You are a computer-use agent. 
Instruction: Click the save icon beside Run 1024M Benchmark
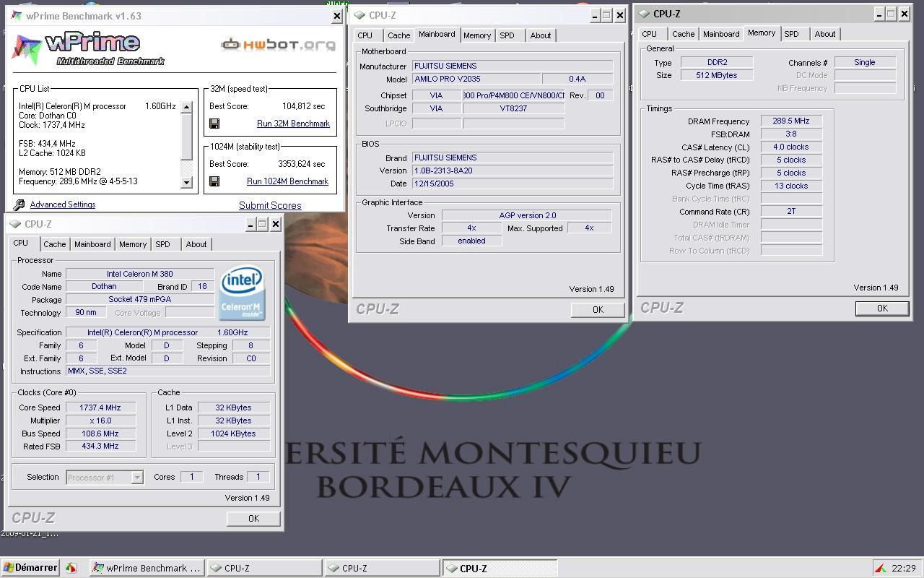coord(214,181)
